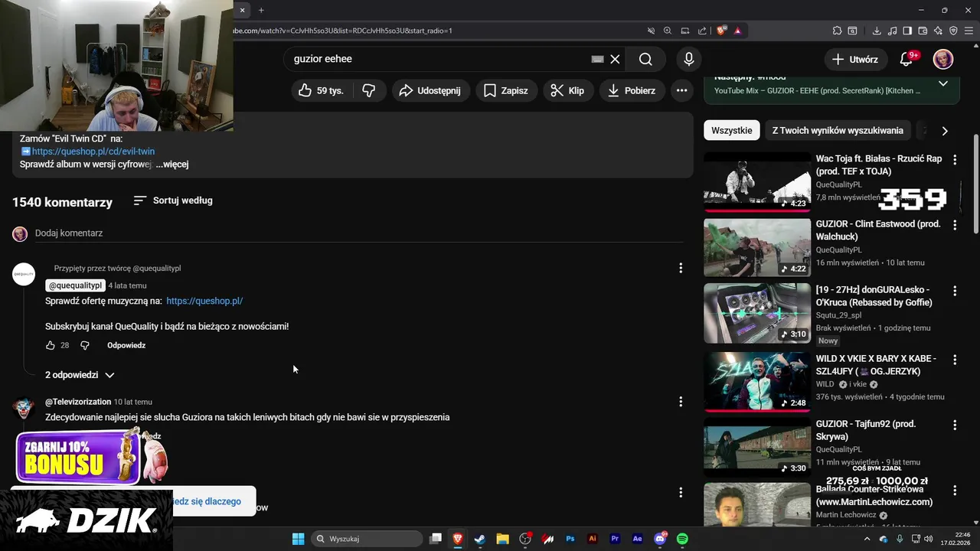This screenshot has height=551, width=980.
Task: Open the https://queshop.pl/ link in pinned comment
Action: (204, 301)
